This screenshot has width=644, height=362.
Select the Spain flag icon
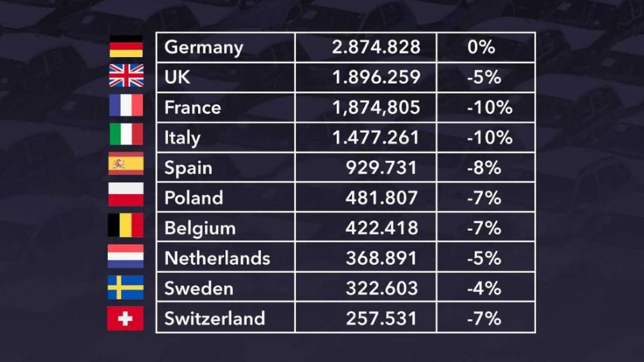(x=126, y=164)
